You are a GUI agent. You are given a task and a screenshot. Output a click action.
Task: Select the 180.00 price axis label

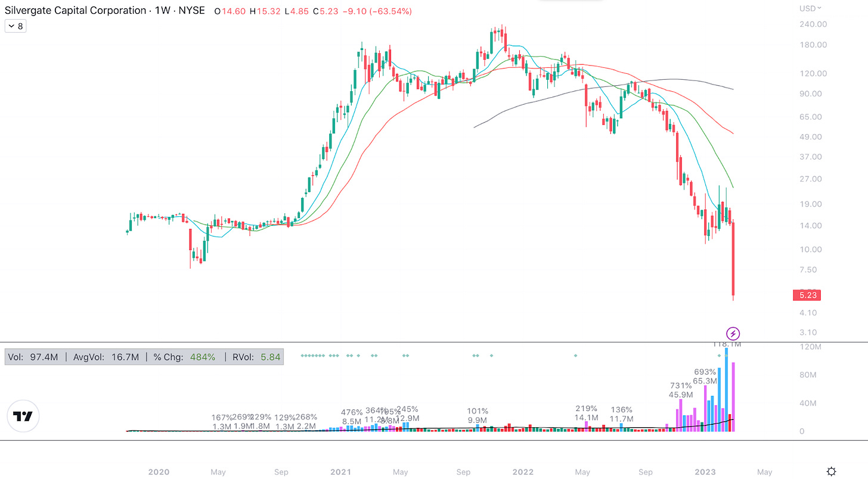pyautogui.click(x=814, y=45)
